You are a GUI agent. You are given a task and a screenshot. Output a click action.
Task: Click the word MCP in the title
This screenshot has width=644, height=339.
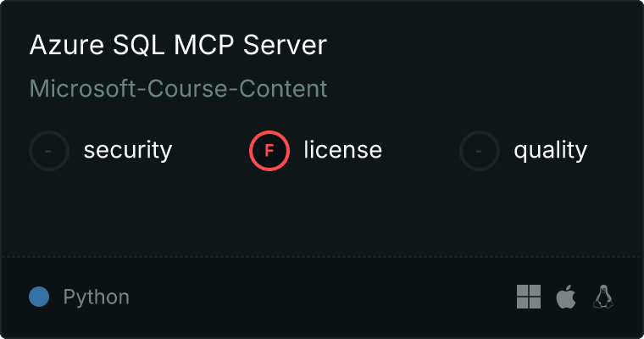(x=204, y=44)
